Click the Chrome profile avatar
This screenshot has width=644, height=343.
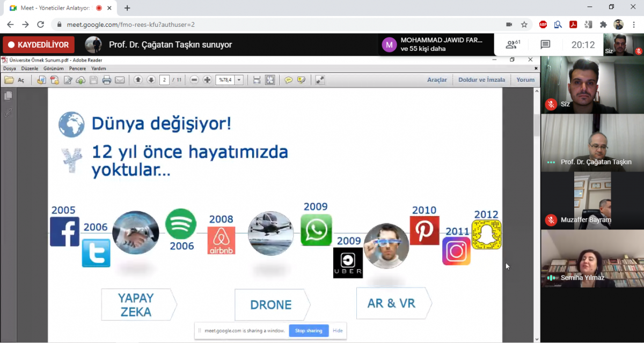tap(619, 25)
